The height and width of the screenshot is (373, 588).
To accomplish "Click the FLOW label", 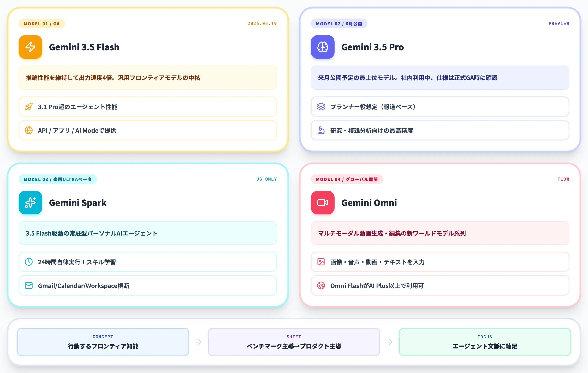I will click(x=563, y=179).
